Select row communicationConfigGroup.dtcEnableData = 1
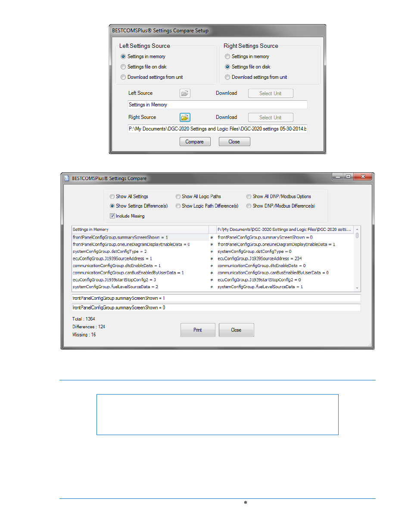 (x=140, y=266)
